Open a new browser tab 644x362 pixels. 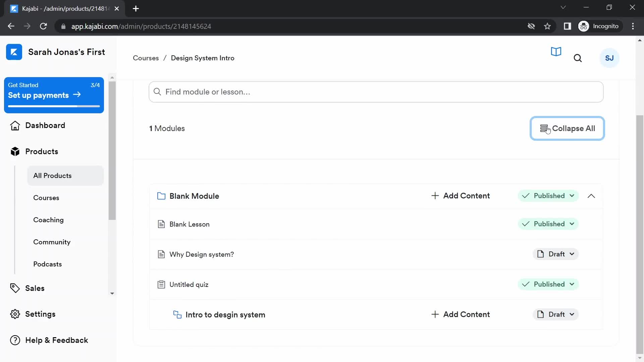pyautogui.click(x=136, y=9)
